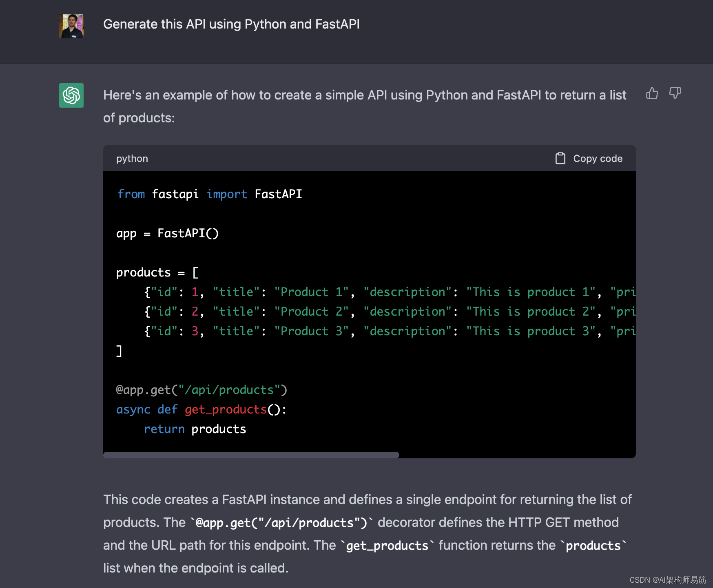This screenshot has width=713, height=588.
Task: Click the horizontal scrollbar under the code
Action: pyautogui.click(x=251, y=455)
